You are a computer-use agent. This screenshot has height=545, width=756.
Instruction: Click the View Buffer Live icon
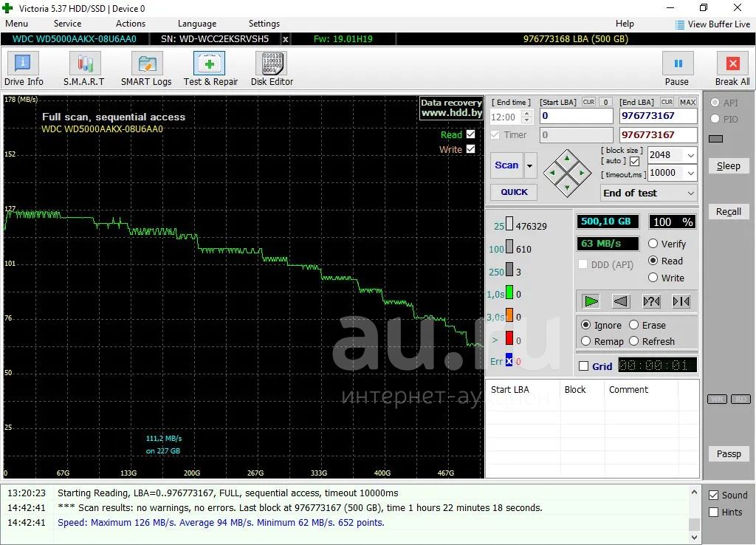tap(680, 24)
